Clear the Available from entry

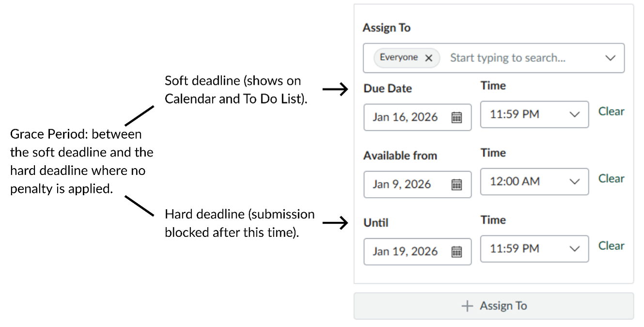click(x=612, y=179)
